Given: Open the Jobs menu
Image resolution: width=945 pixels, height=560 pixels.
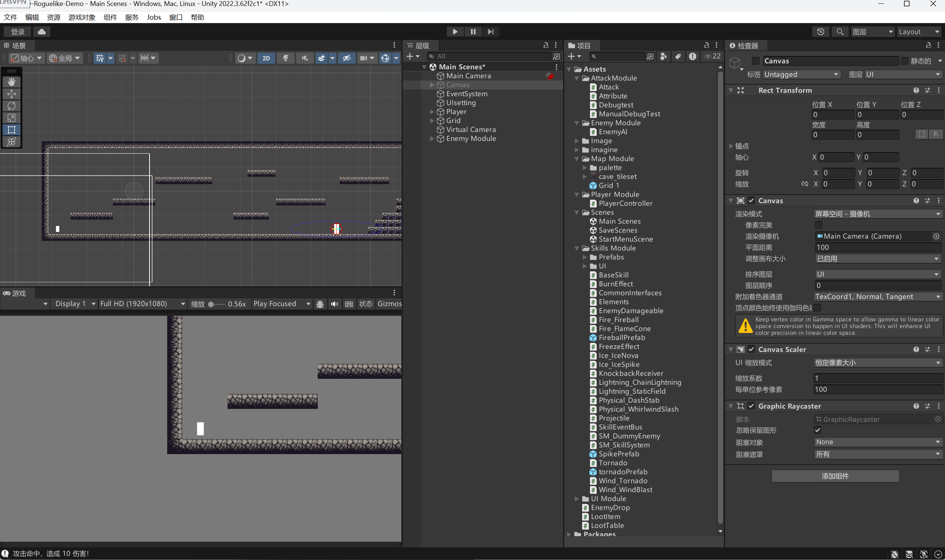Looking at the screenshot, I should [154, 18].
